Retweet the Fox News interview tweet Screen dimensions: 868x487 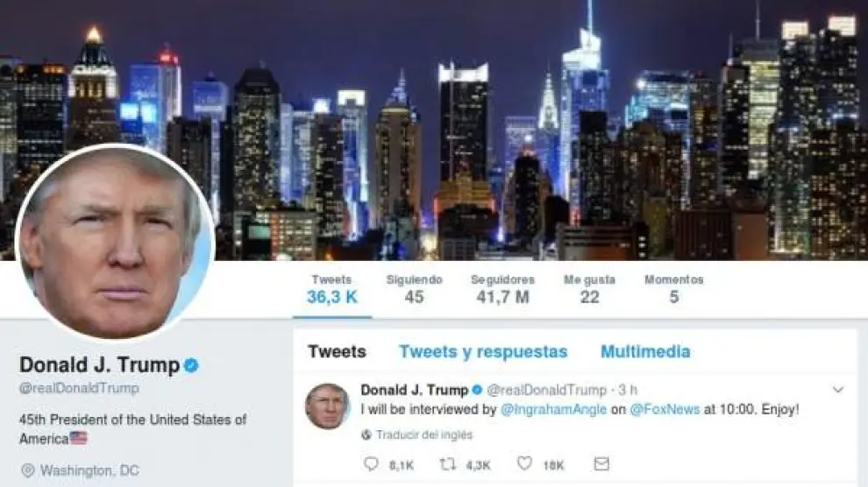point(447,463)
